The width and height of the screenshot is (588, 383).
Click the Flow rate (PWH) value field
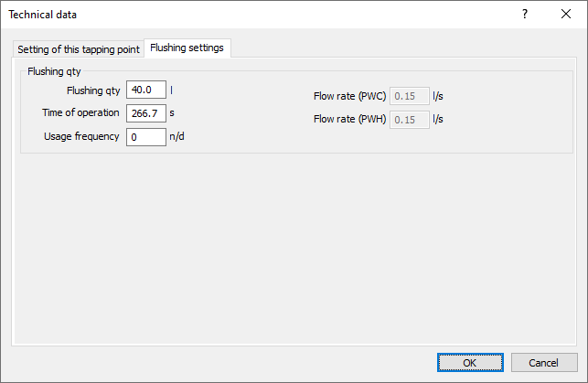tap(410, 120)
